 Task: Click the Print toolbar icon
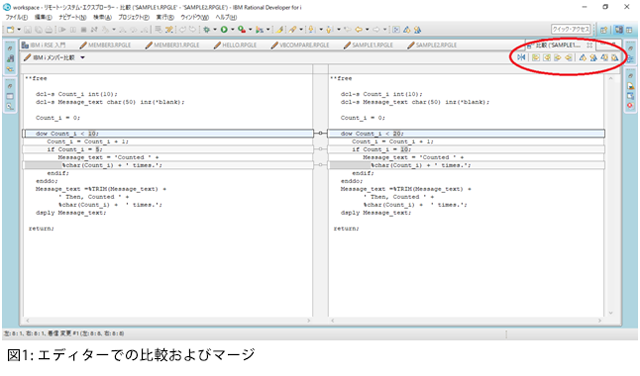pos(49,29)
